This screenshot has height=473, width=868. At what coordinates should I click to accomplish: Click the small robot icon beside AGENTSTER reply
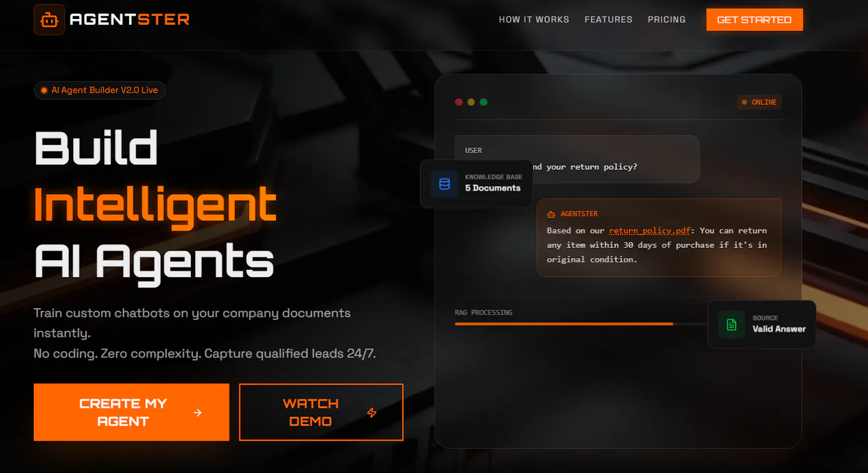pos(551,214)
